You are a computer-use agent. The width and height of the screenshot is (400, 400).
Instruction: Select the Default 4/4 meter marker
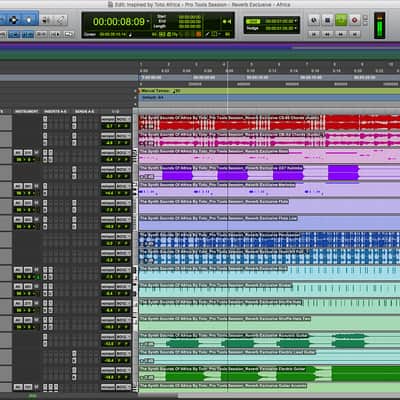153,98
